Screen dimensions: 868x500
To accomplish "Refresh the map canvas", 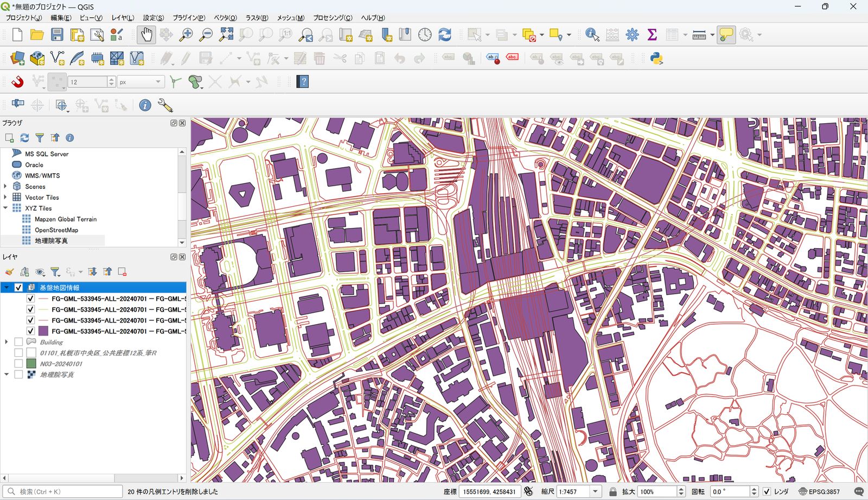I will coord(445,35).
